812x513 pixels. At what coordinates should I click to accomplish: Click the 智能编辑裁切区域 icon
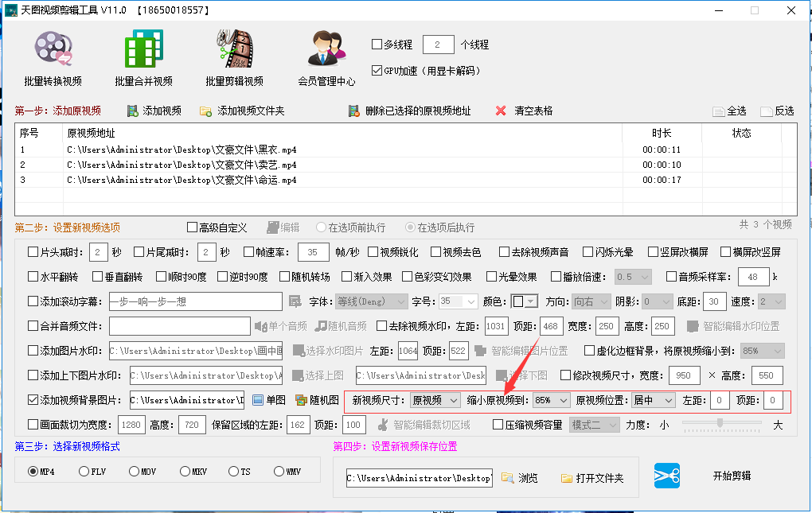point(383,425)
